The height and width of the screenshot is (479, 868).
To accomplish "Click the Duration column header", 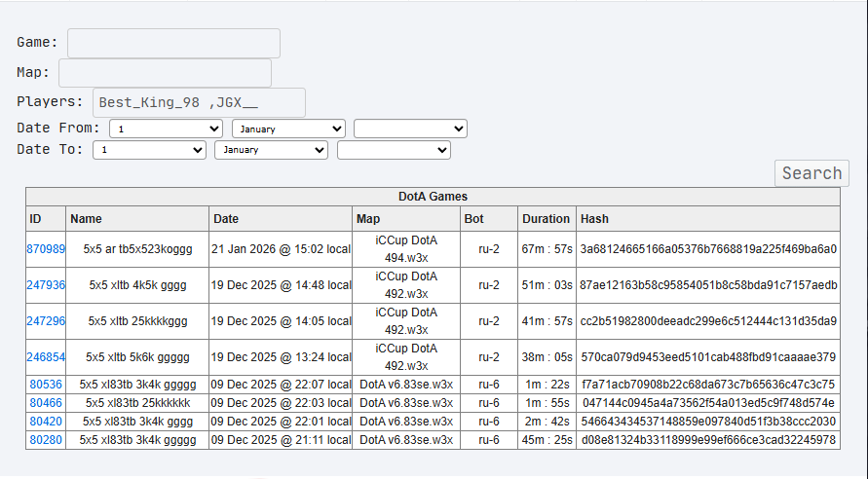I will pyautogui.click(x=546, y=219).
